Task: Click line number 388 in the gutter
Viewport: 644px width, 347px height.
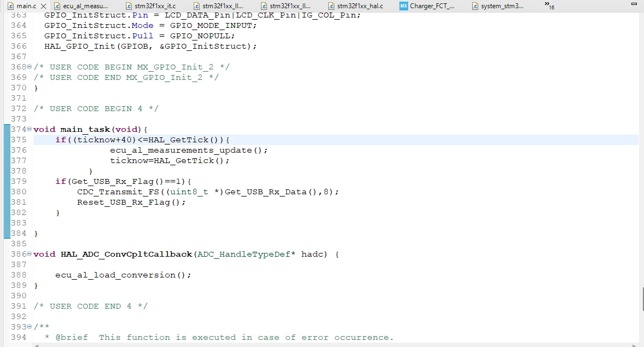Action: (19, 275)
